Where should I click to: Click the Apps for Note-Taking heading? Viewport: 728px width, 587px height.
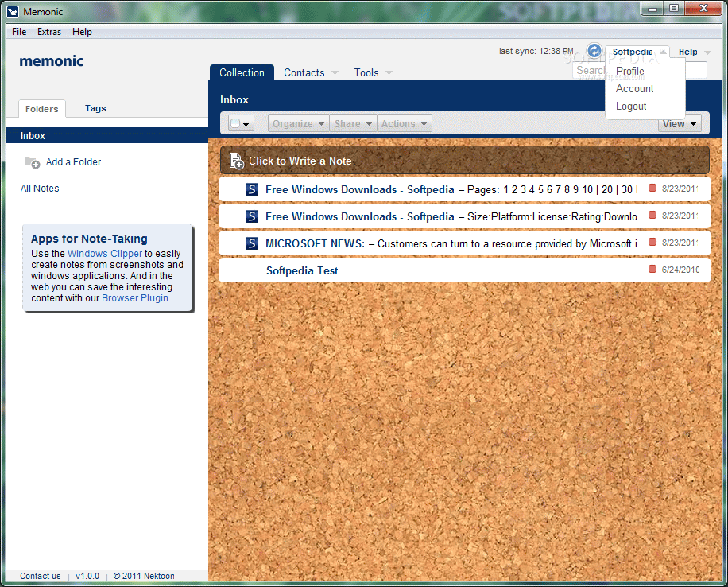point(89,239)
